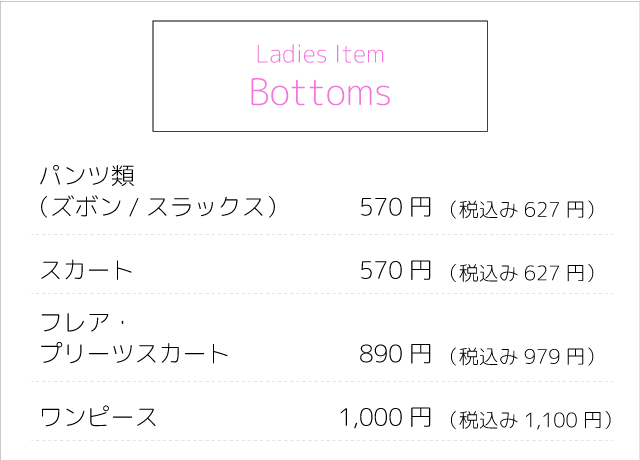
Task: Click the 税込み 979 円 tax-included price
Action: point(523,356)
